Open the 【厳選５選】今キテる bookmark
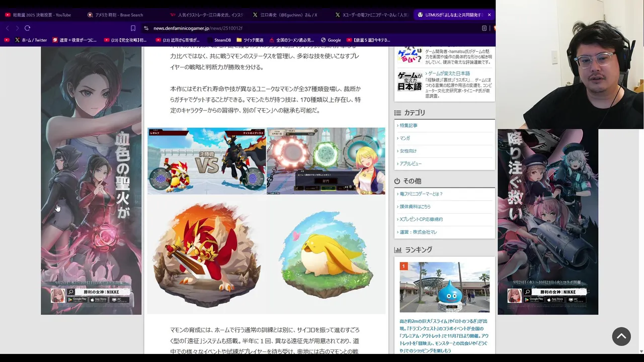This screenshot has height=362, width=644. [x=368, y=40]
